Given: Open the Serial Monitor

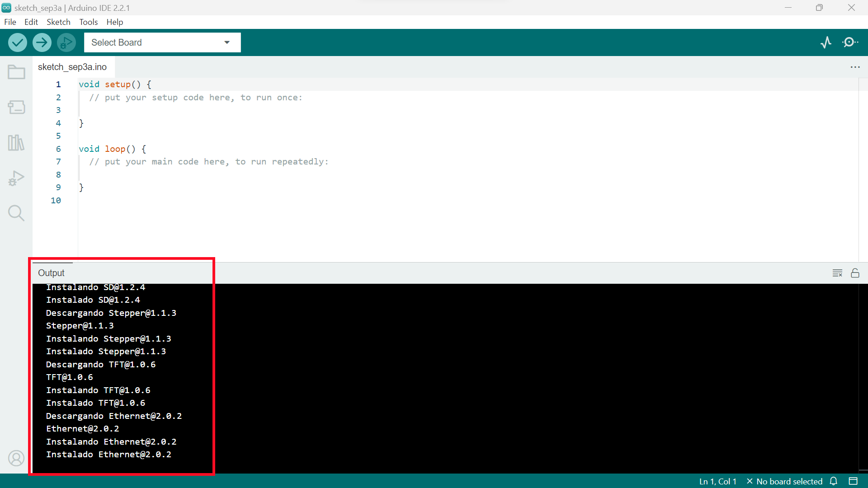Looking at the screenshot, I should [x=850, y=42].
